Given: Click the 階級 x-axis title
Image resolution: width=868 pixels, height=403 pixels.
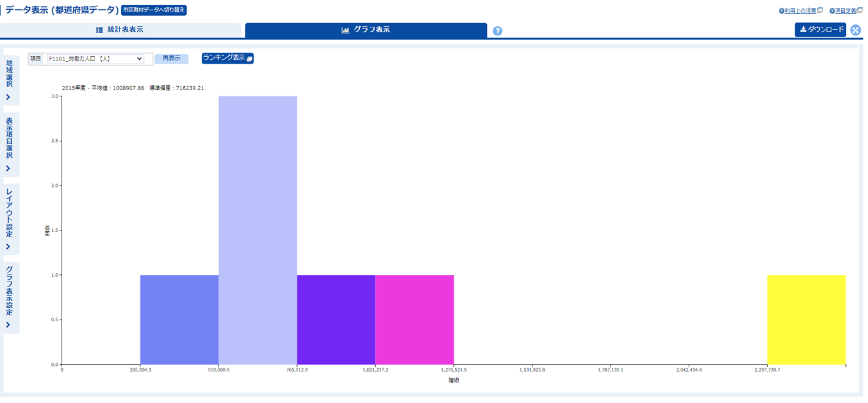Looking at the screenshot, I should (x=453, y=380).
